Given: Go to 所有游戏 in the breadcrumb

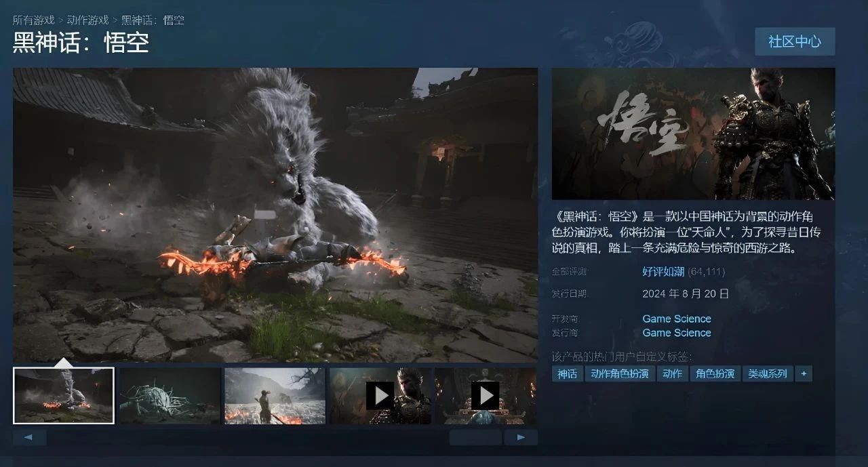Looking at the screenshot, I should (33, 20).
